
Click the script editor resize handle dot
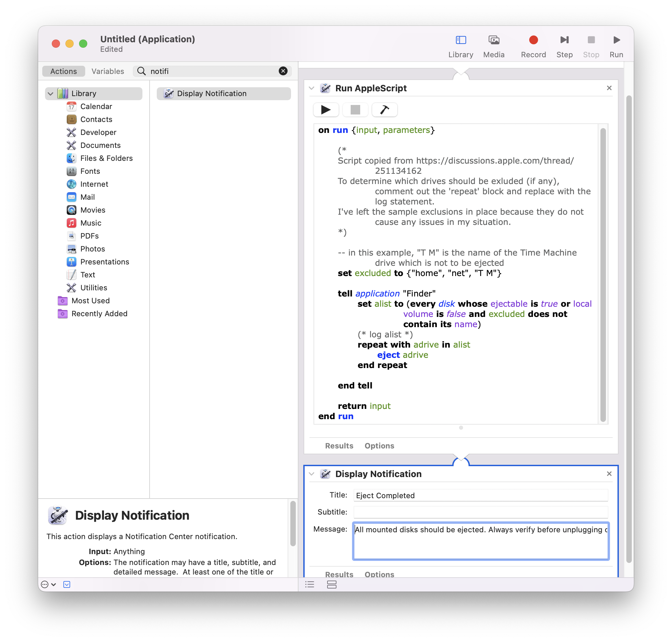click(461, 428)
